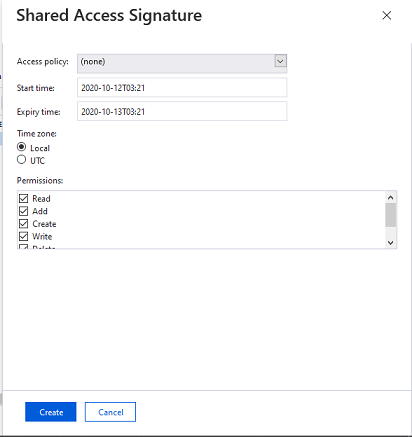Toggle the Write permission checkbox
This screenshot has width=412, height=437.
pos(24,236)
